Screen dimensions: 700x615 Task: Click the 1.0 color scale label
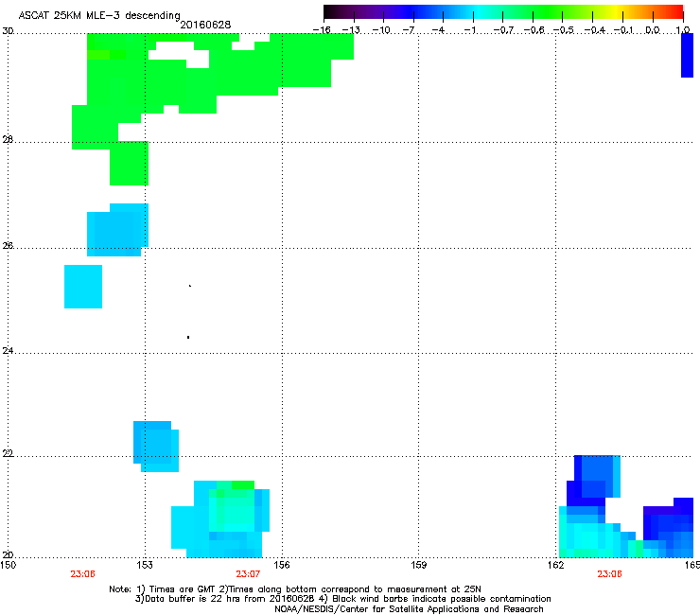pos(683,30)
